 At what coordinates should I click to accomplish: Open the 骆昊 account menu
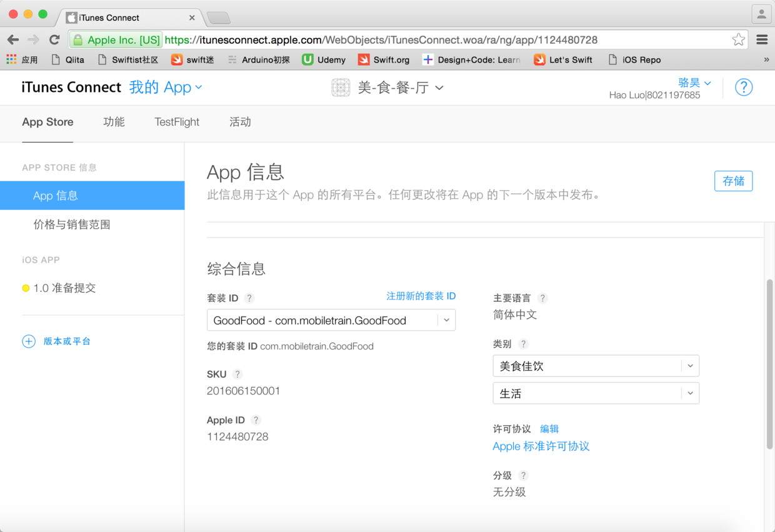tap(695, 83)
